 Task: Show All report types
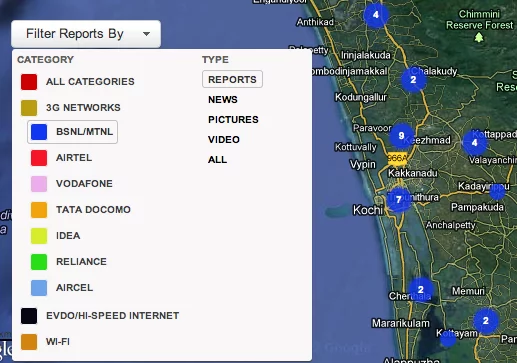[217, 159]
